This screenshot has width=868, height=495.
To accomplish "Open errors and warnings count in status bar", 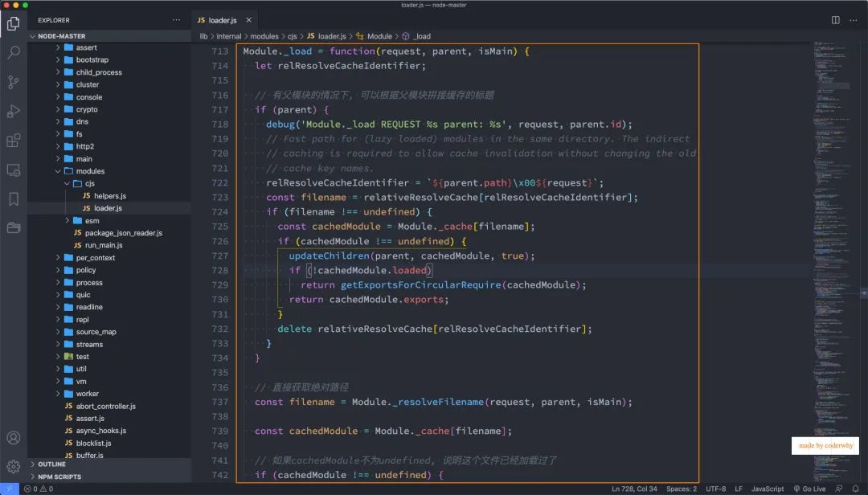I will click(x=39, y=489).
